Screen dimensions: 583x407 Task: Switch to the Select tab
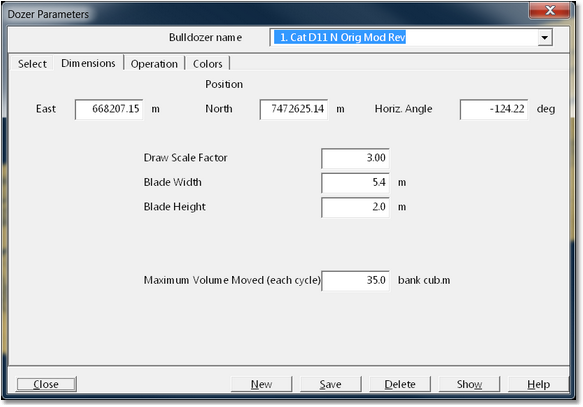(x=32, y=64)
